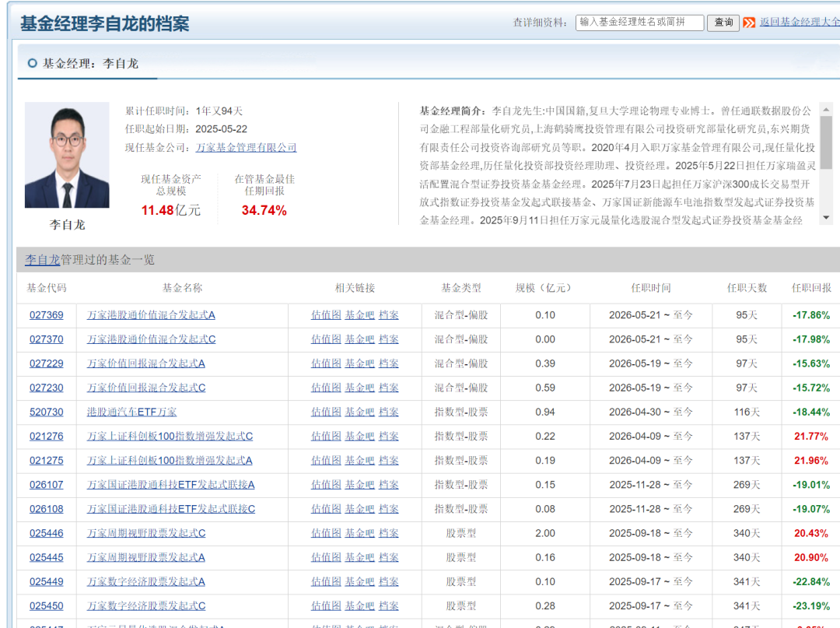Open fund code 027230

pos(46,388)
